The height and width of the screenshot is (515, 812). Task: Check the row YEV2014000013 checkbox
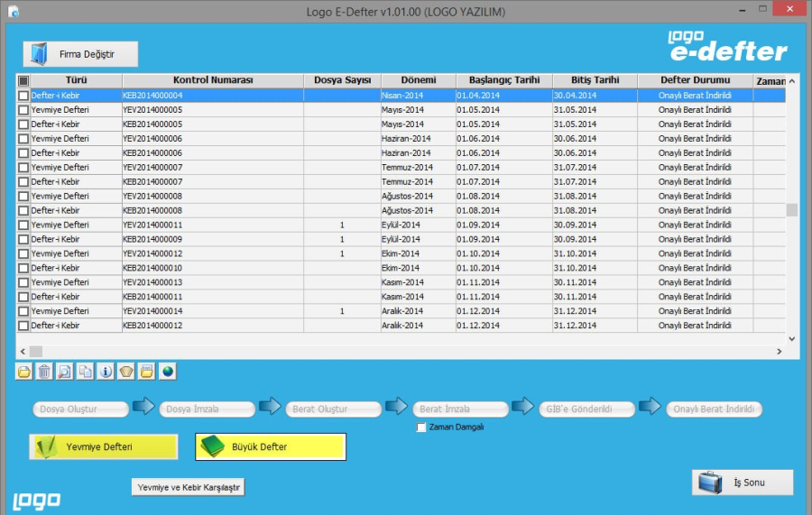pos(23,282)
